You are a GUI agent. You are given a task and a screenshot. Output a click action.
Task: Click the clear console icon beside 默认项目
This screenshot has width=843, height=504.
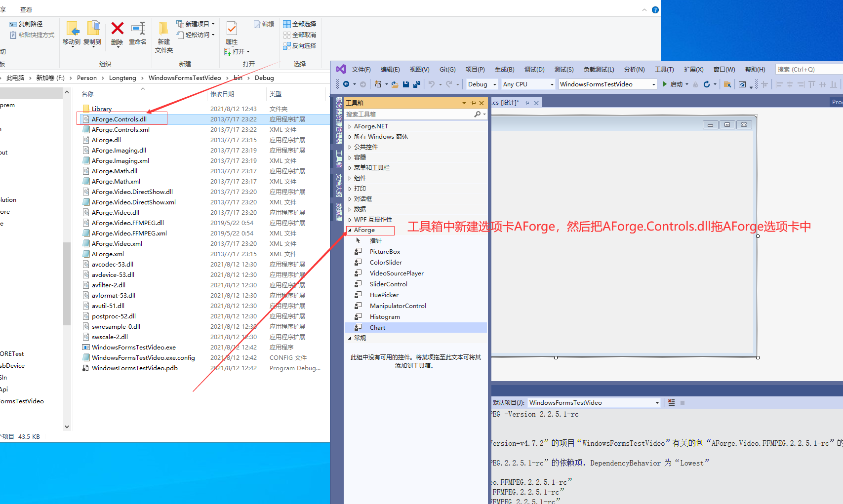pos(671,403)
